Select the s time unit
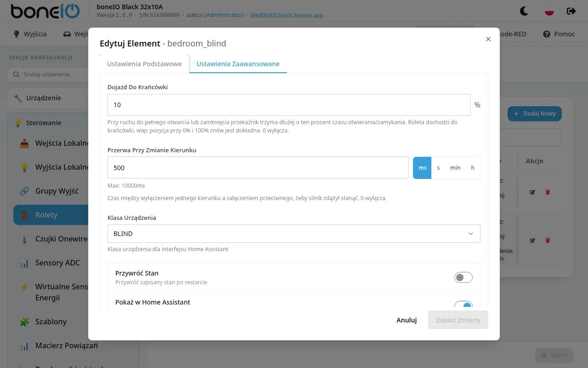The width and height of the screenshot is (588, 368). (x=438, y=168)
